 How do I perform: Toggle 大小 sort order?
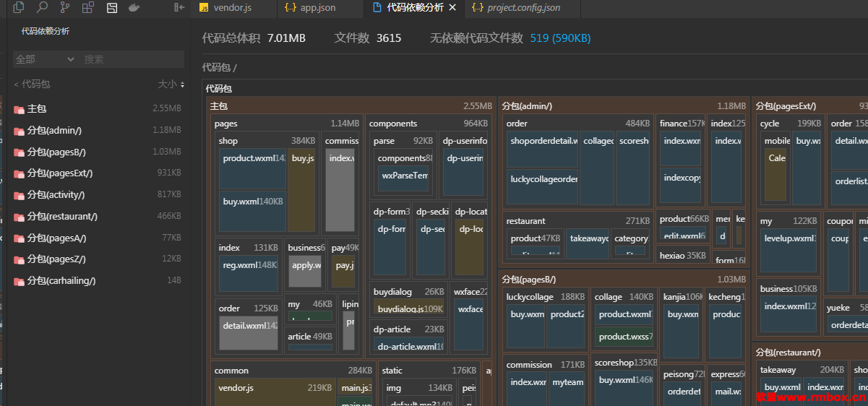pos(171,85)
